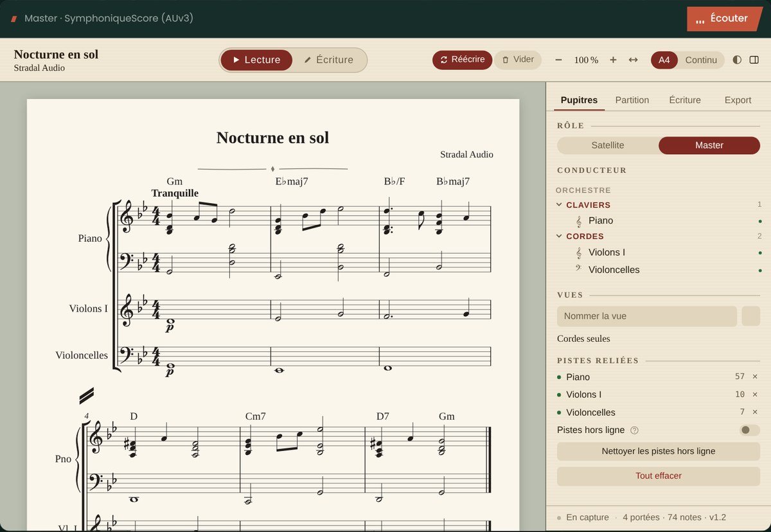Click the Nommer la vue field
The height and width of the screenshot is (532, 771).
pyautogui.click(x=647, y=316)
